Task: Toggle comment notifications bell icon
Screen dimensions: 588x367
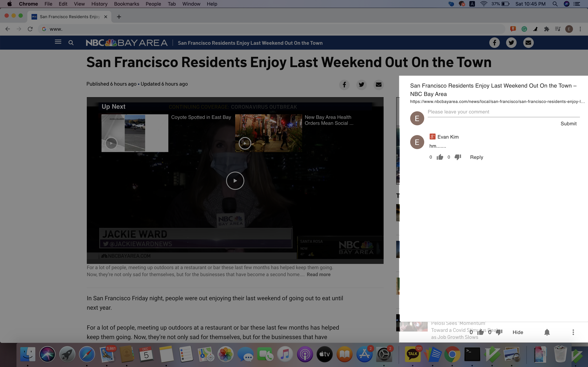Action: (x=547, y=332)
